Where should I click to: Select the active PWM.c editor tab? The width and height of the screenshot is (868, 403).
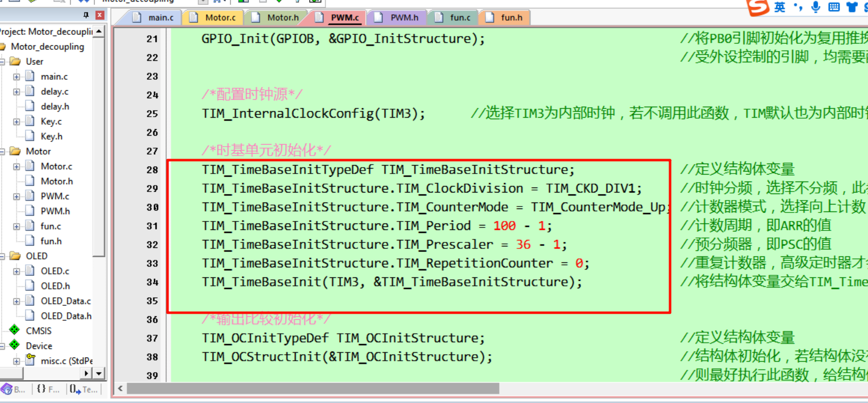click(338, 17)
